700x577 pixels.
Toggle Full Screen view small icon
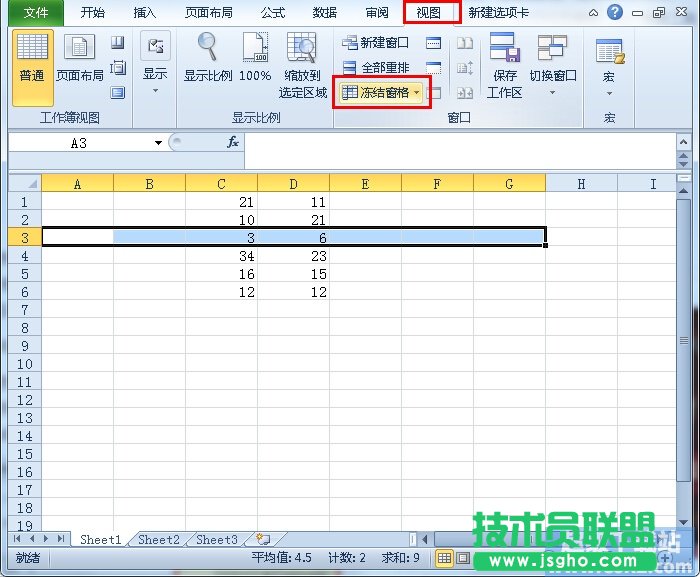pos(118,93)
